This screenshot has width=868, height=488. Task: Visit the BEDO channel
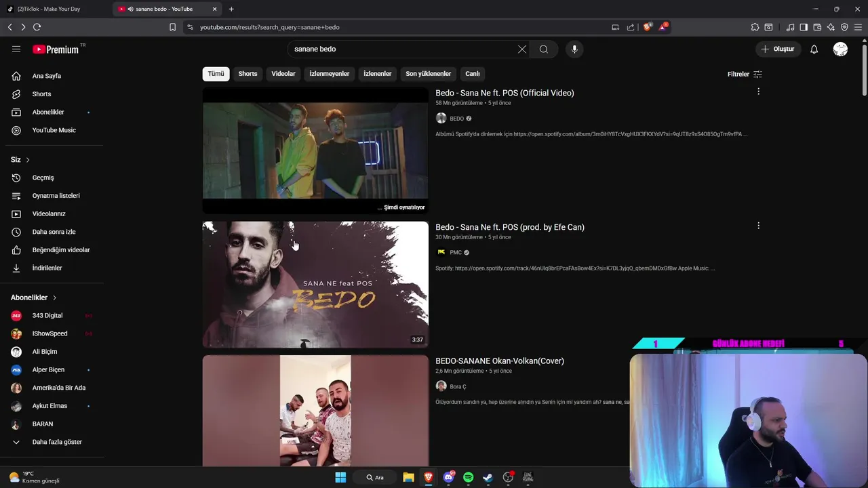456,119
